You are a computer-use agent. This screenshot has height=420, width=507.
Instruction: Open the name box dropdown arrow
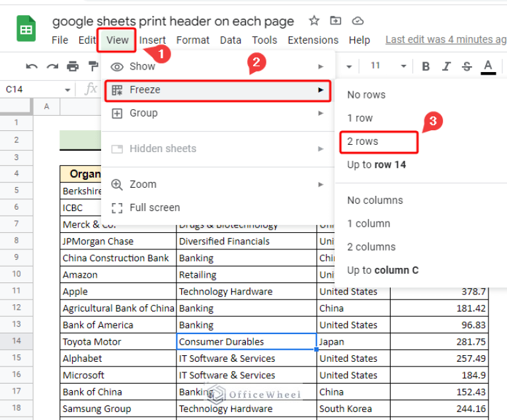tap(67, 90)
